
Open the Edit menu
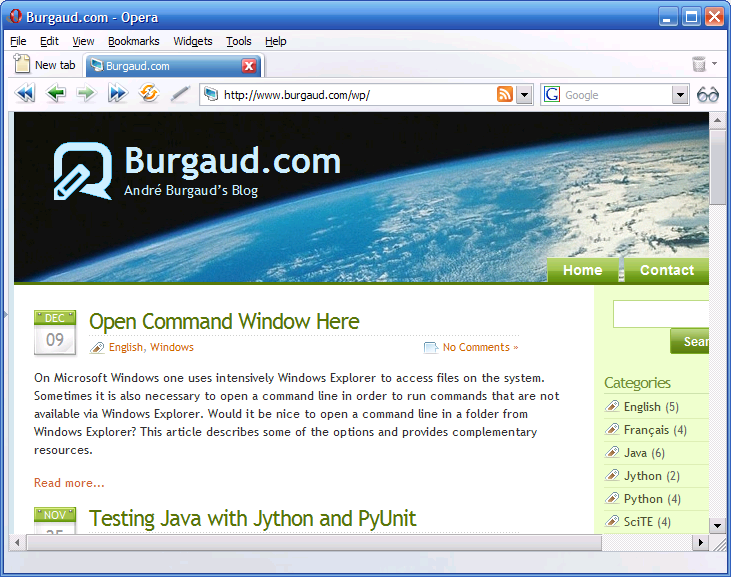49,41
